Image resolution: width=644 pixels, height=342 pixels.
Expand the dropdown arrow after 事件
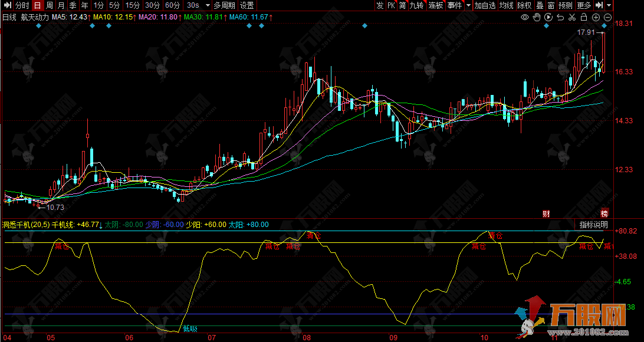click(x=468, y=5)
